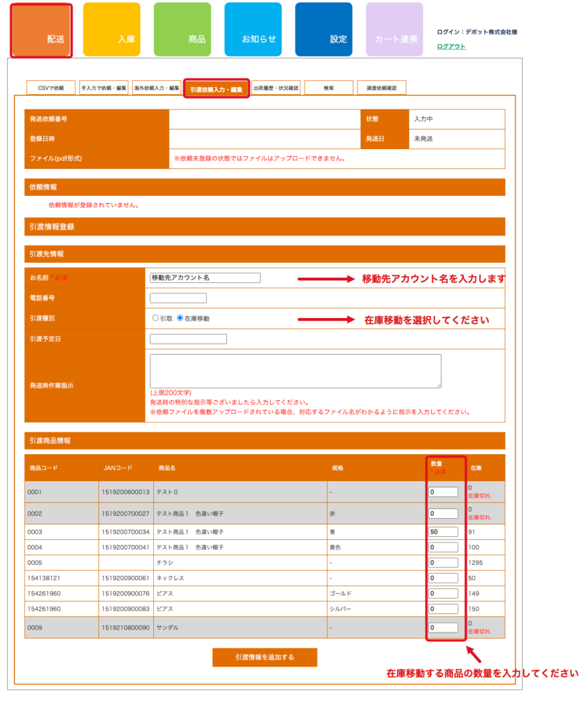The image size is (588, 714).
Task: Open the 商品 (Products) green tile
Action: click(x=182, y=30)
